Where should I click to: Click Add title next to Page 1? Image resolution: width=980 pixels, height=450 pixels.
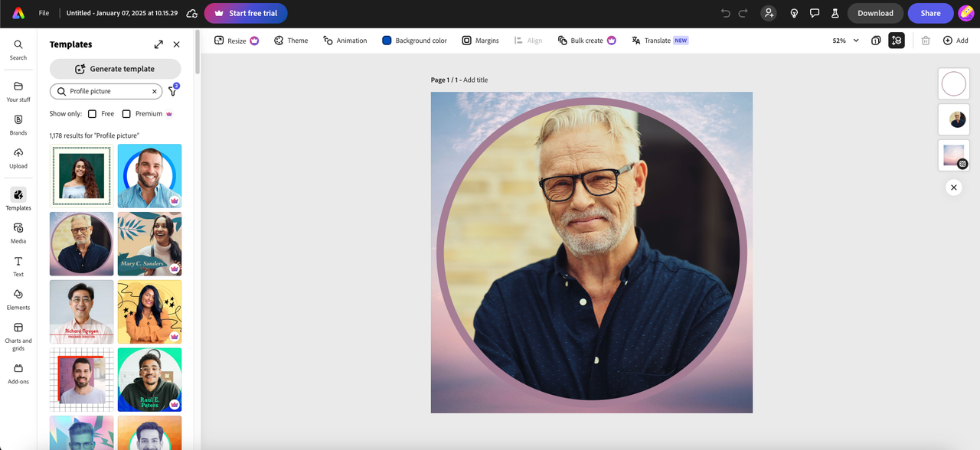point(475,80)
